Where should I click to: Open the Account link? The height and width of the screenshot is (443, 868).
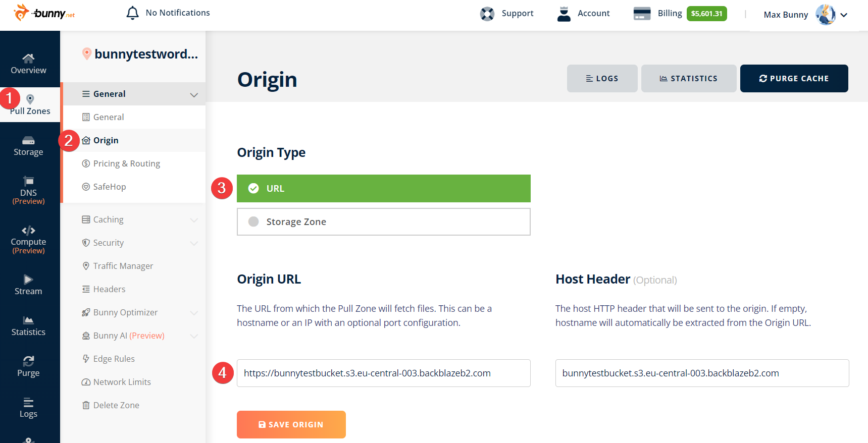click(x=594, y=13)
